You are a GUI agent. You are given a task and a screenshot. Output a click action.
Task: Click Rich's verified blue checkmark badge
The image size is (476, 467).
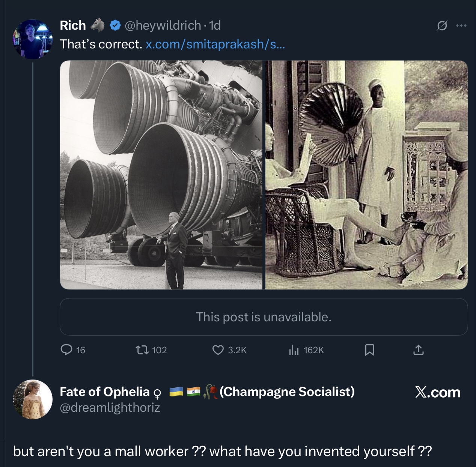[115, 26]
